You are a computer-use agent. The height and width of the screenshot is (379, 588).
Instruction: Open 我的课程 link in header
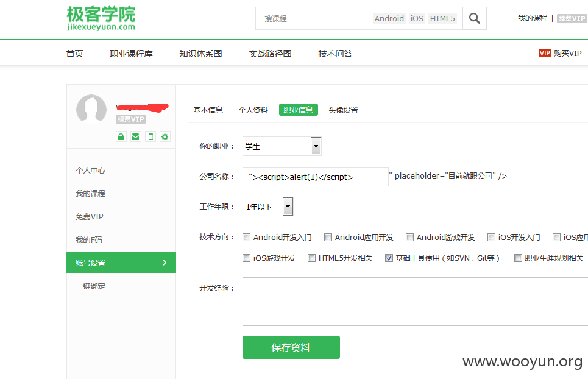coord(533,18)
